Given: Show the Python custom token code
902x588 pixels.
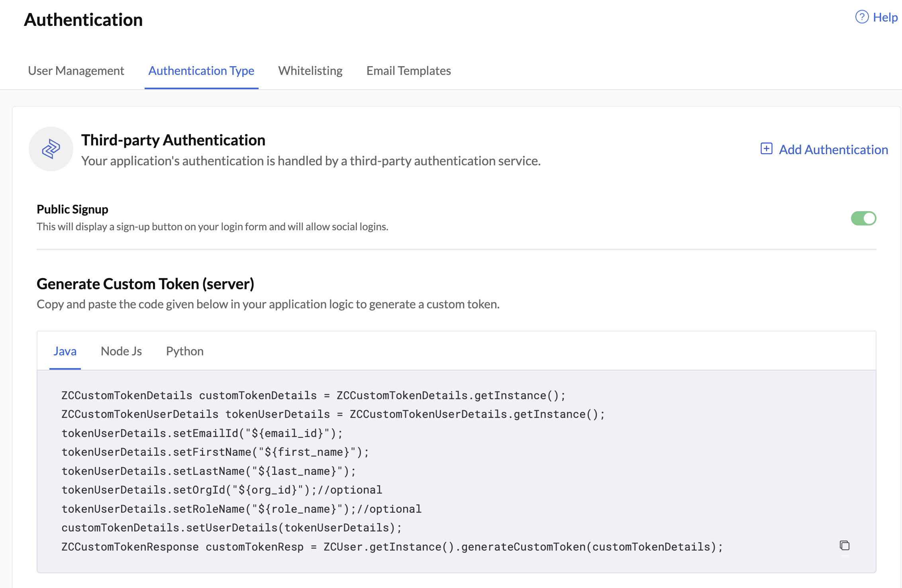Looking at the screenshot, I should pyautogui.click(x=185, y=351).
